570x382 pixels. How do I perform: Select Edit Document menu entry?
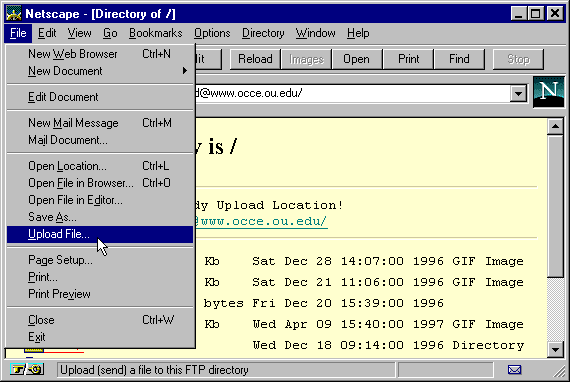click(x=100, y=97)
